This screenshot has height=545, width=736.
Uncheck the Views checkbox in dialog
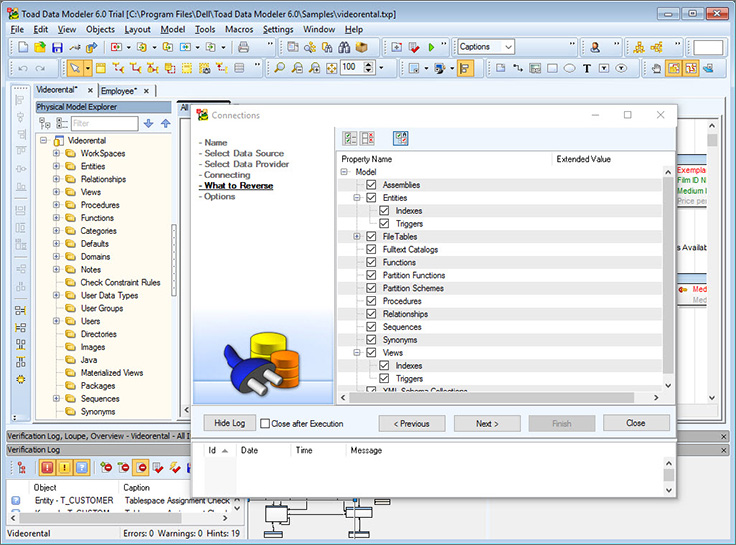click(x=371, y=352)
